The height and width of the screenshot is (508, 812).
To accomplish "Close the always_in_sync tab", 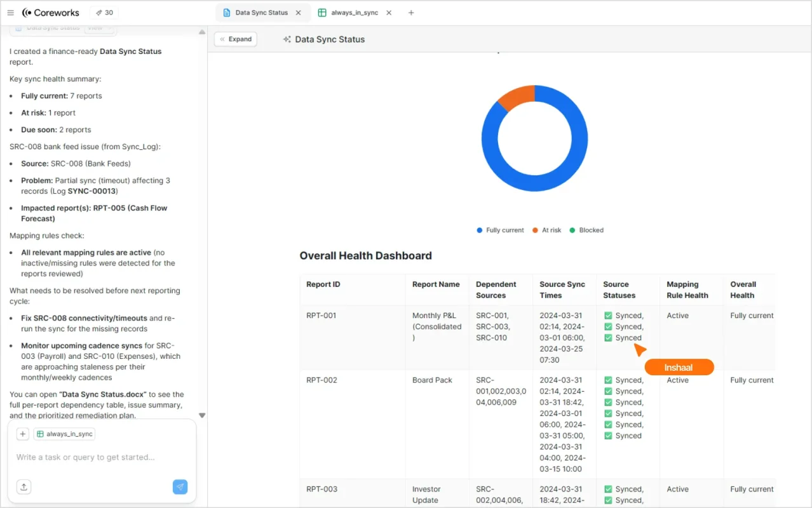I will (389, 13).
